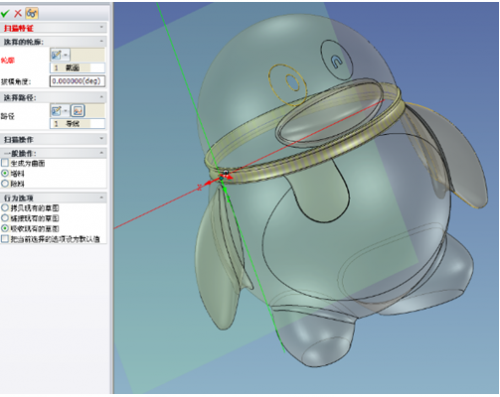Select 拷贝现有的草图 radio option
The image size is (500, 397).
pos(5,208)
